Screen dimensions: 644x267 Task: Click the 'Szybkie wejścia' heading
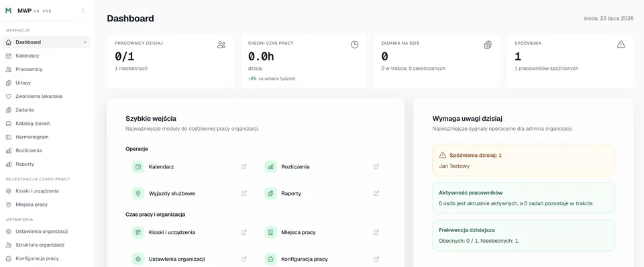[x=151, y=119]
